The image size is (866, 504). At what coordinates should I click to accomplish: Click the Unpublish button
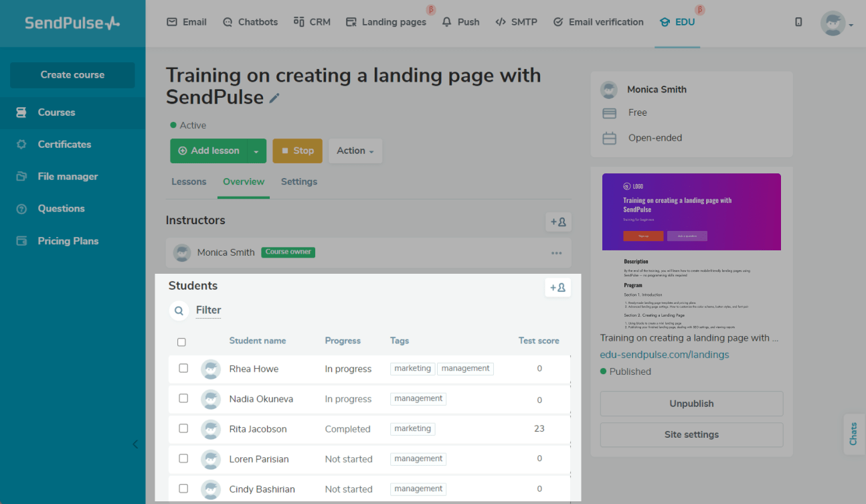pyautogui.click(x=691, y=404)
